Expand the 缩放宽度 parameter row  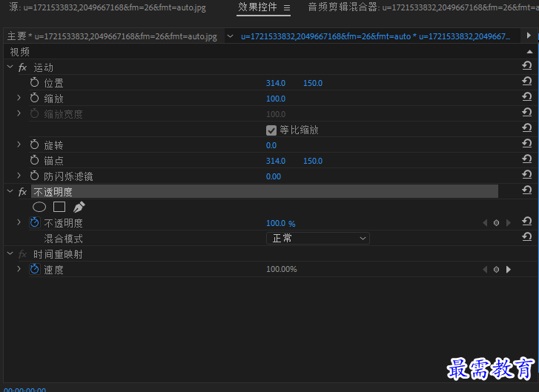[x=19, y=113]
